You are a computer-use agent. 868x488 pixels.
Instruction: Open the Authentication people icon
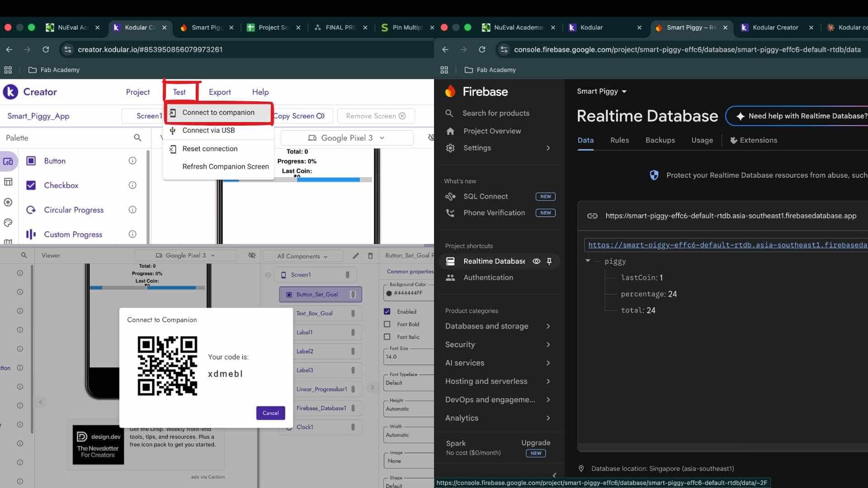pos(450,277)
